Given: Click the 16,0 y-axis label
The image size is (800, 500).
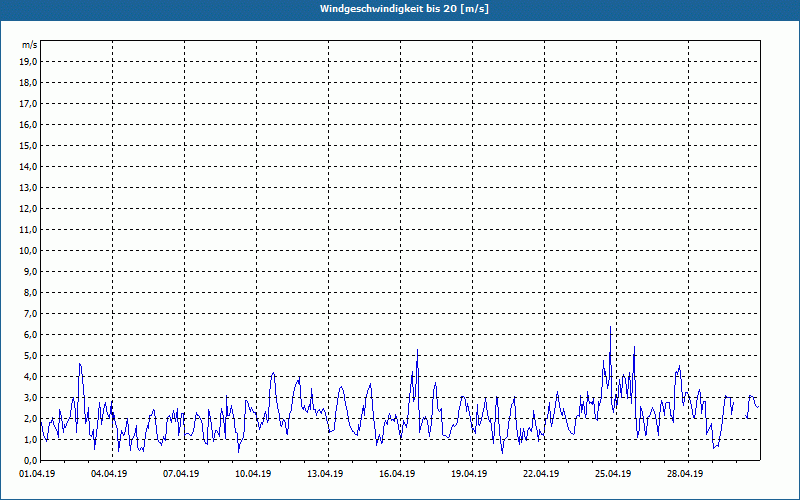Looking at the screenshot, I should pyautogui.click(x=28, y=124).
